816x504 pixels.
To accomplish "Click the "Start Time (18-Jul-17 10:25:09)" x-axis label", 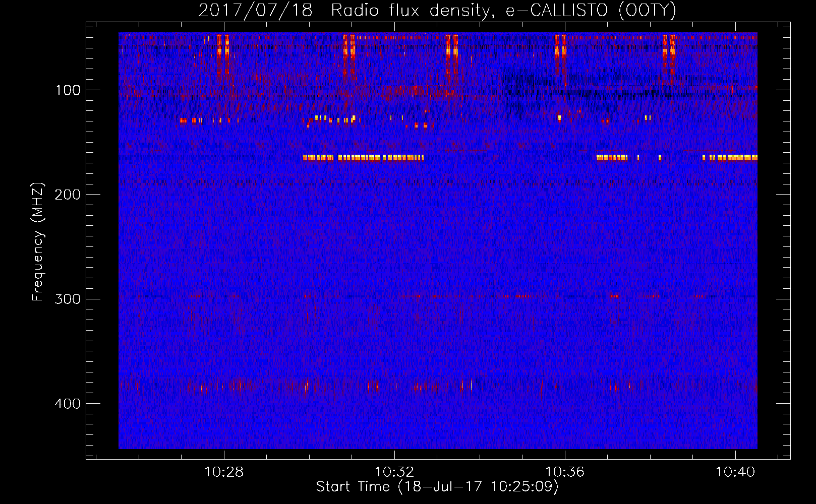I will [437, 487].
